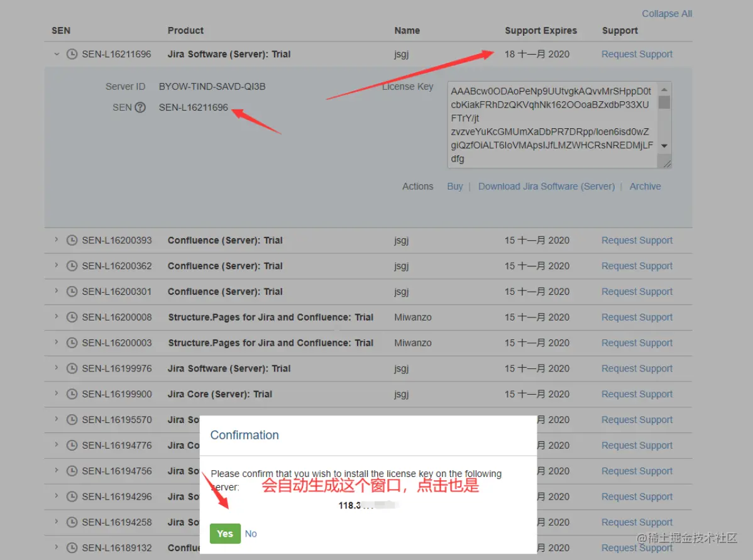
Task: Click the clock icon beside SEN-L16200008
Action: 72,317
